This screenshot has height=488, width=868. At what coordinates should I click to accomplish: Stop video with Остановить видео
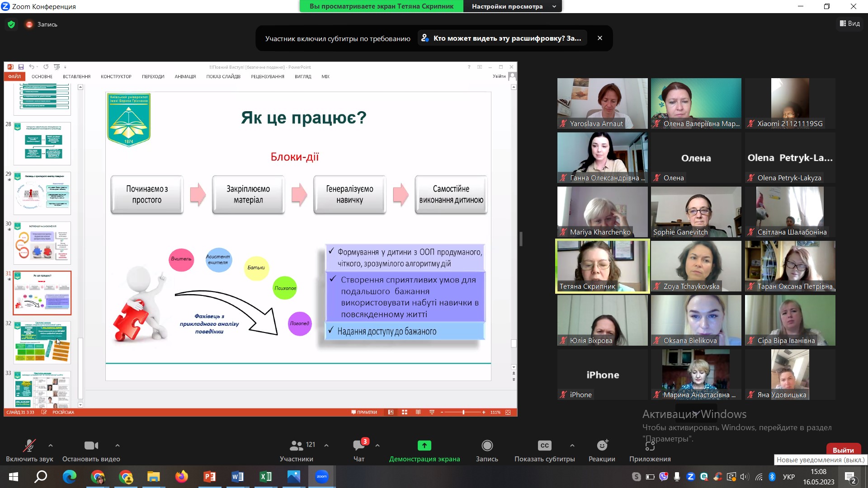(91, 446)
